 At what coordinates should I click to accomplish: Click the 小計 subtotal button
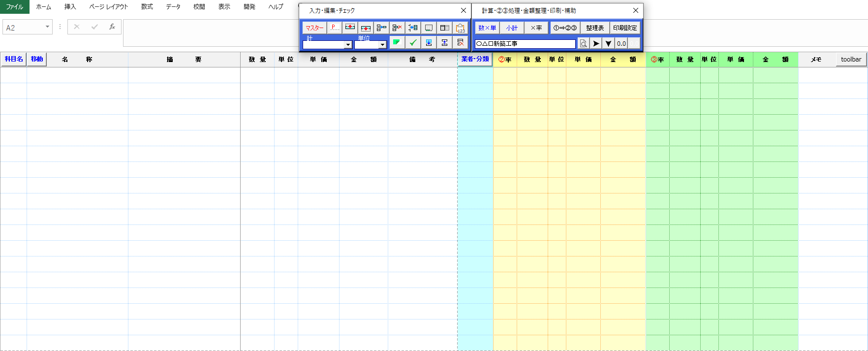tap(512, 28)
